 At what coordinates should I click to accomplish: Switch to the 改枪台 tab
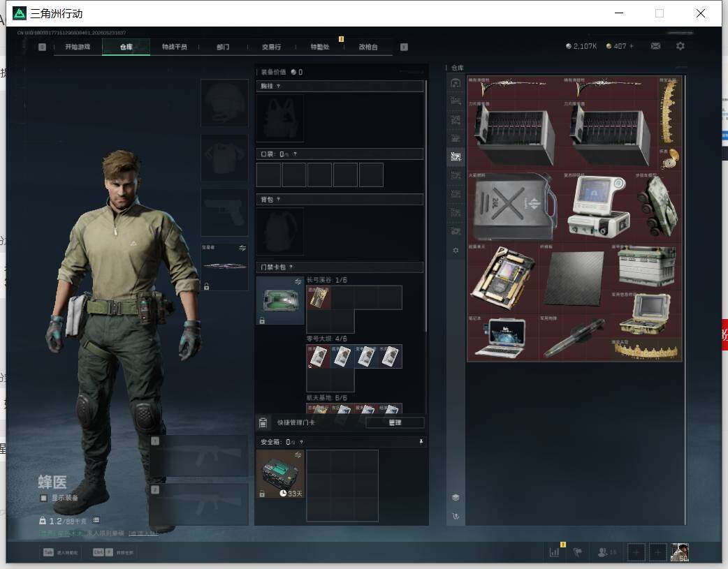point(368,47)
